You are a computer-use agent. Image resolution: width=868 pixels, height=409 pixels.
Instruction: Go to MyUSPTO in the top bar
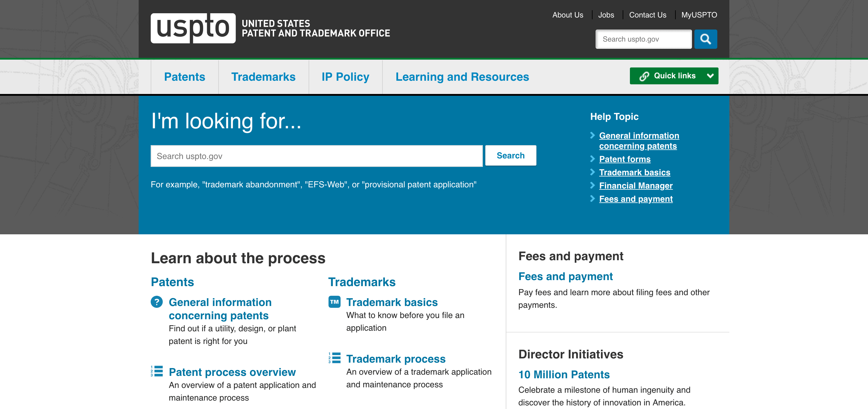pos(699,15)
